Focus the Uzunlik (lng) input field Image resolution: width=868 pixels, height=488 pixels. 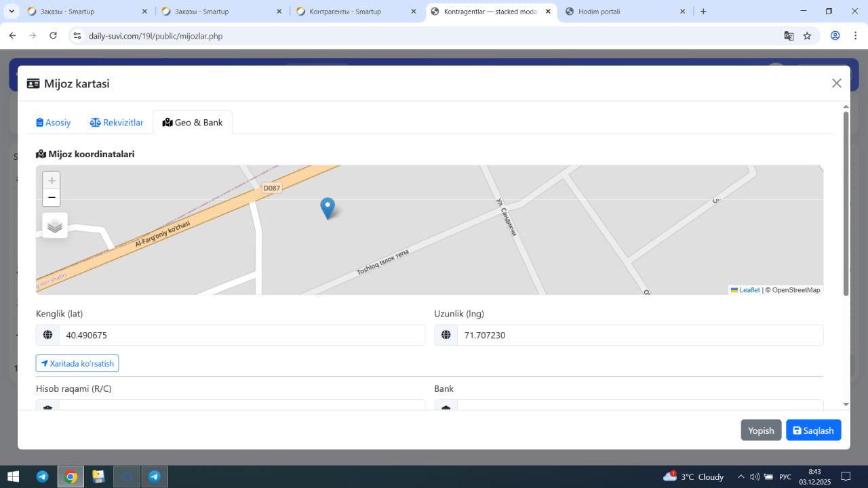640,335
